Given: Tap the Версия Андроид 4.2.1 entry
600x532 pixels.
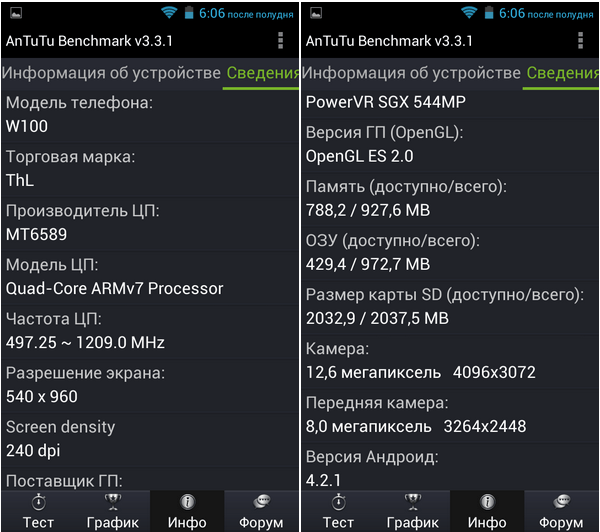Looking at the screenshot, I should pyautogui.click(x=450, y=468).
